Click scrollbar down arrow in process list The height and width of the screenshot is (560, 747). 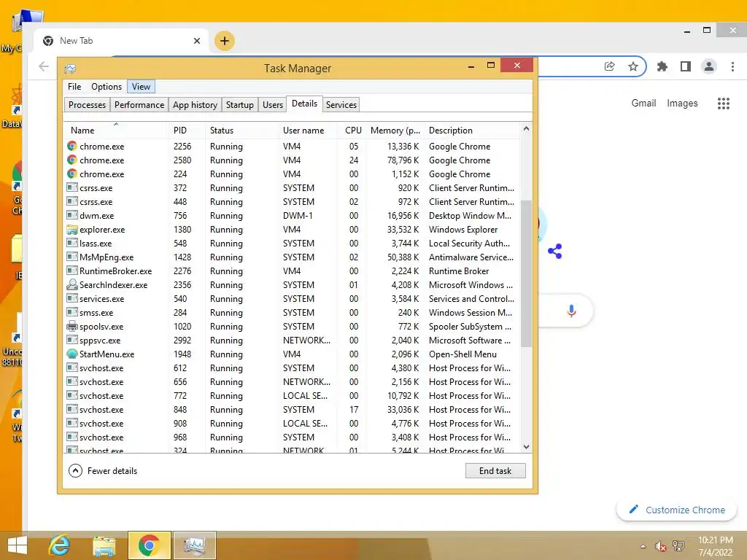click(527, 447)
